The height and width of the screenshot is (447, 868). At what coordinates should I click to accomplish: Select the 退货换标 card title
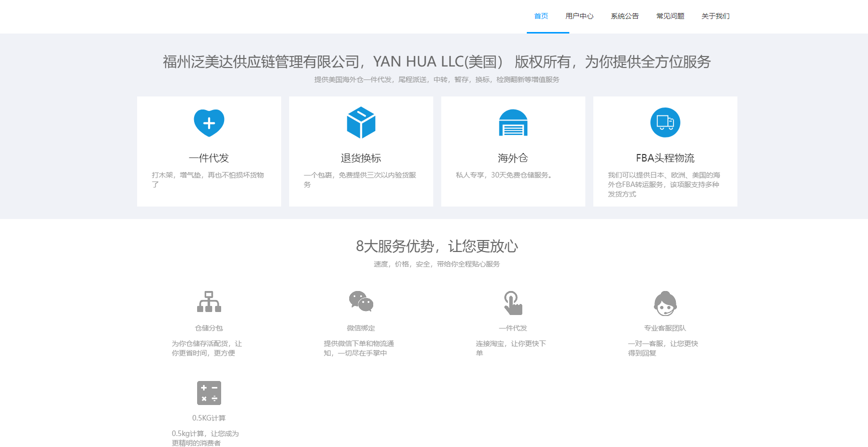[361, 158]
